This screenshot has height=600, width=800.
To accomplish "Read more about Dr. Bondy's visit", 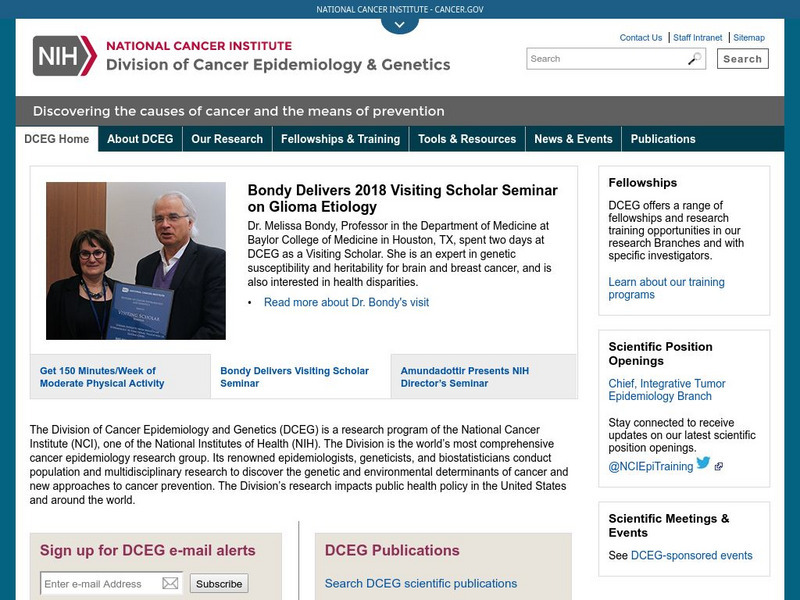I will tap(346, 302).
